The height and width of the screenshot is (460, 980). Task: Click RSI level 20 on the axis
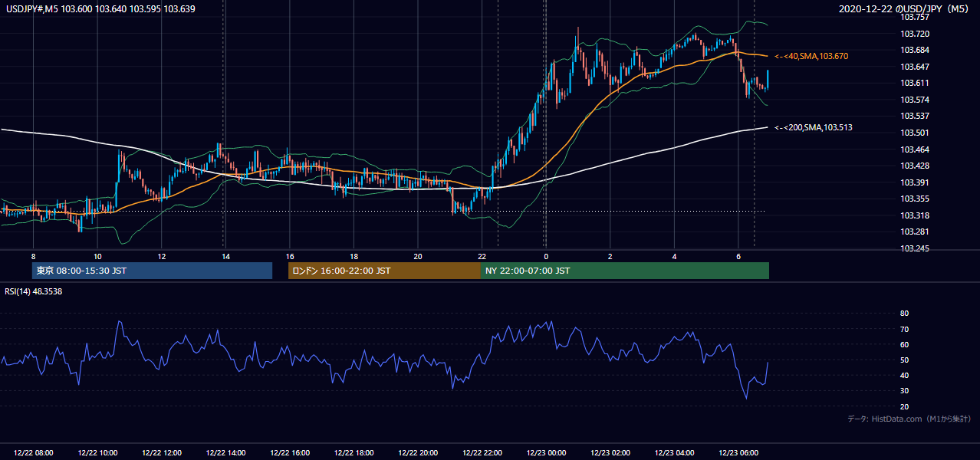pos(904,406)
